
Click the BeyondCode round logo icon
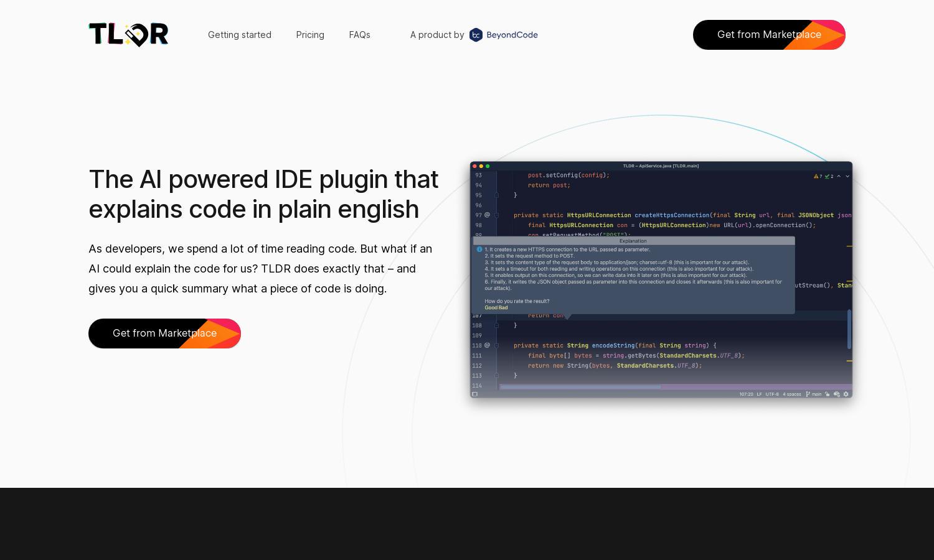point(476,35)
